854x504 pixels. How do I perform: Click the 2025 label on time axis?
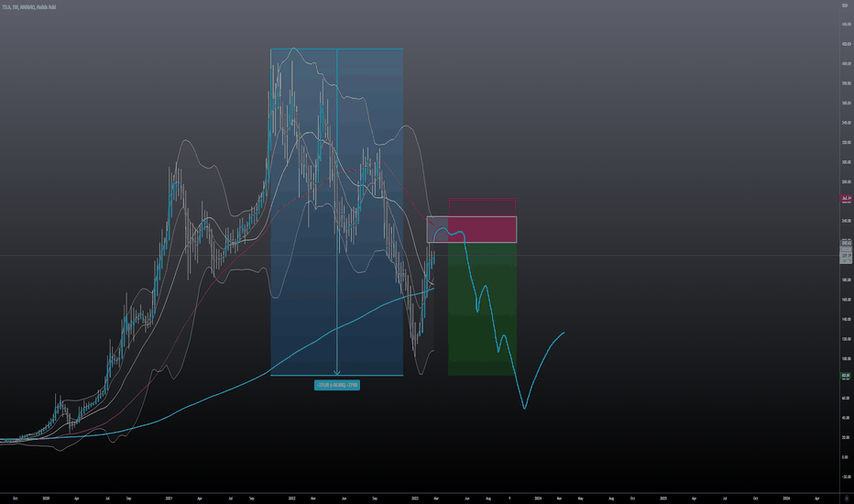662,498
